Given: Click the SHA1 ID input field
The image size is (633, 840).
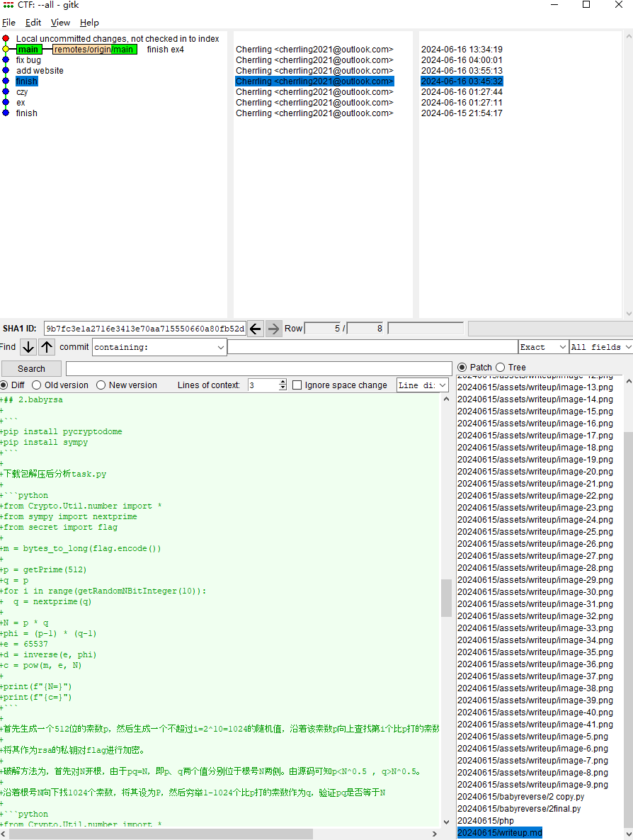Looking at the screenshot, I should pyautogui.click(x=145, y=329).
